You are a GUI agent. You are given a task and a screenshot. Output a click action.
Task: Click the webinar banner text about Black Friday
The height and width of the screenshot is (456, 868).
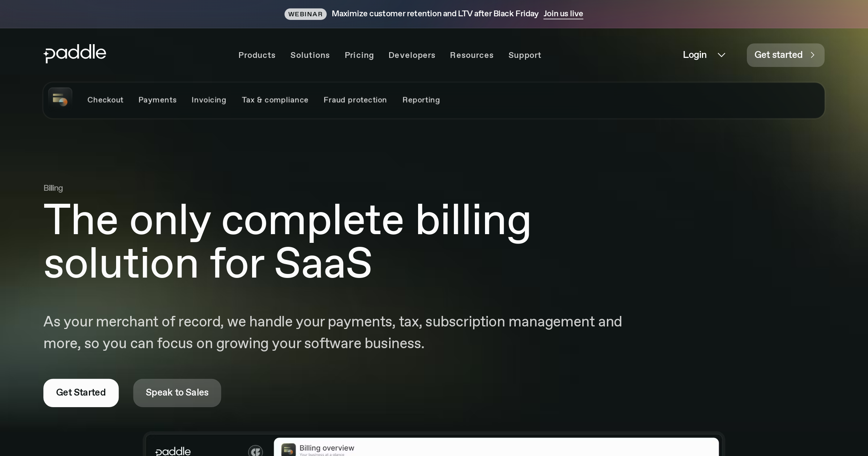435,14
